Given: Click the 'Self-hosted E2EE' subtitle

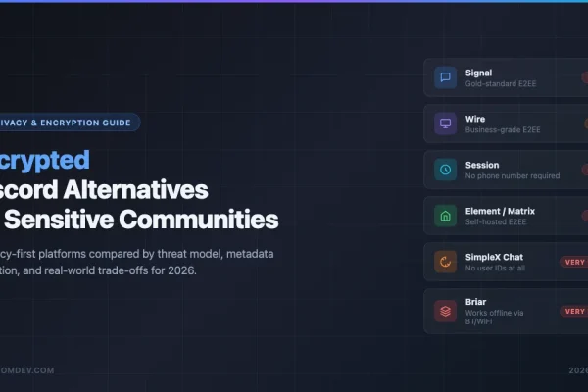Looking at the screenshot, I should coord(496,222).
